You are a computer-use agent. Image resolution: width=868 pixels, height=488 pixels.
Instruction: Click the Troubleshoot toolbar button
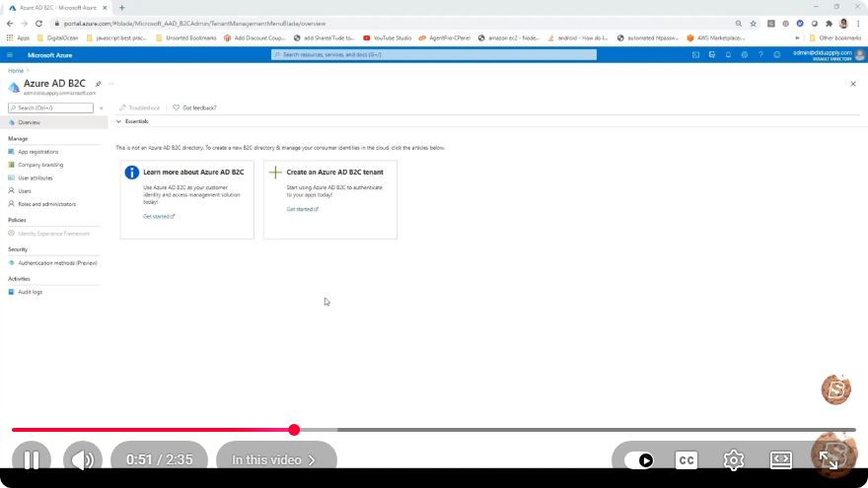coord(139,107)
